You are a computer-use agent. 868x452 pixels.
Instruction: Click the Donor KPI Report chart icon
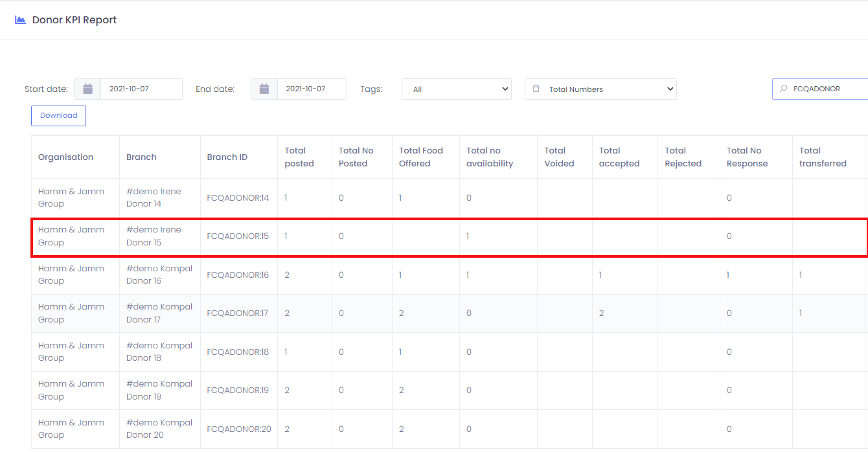20,20
